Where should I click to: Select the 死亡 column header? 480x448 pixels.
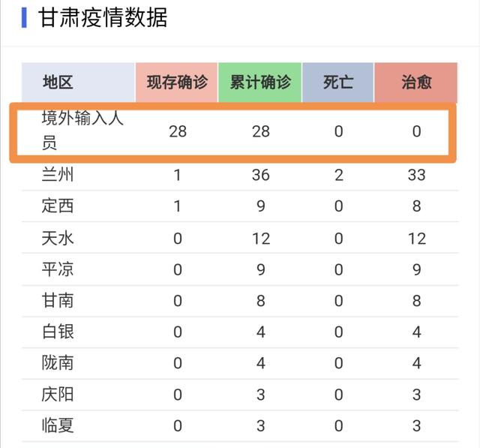point(338,83)
